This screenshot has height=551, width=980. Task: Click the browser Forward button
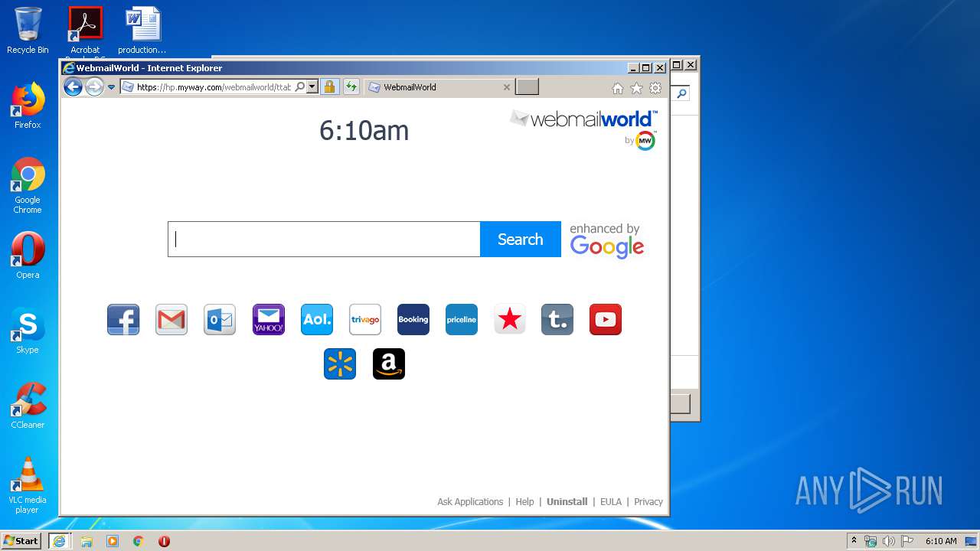pos(94,86)
